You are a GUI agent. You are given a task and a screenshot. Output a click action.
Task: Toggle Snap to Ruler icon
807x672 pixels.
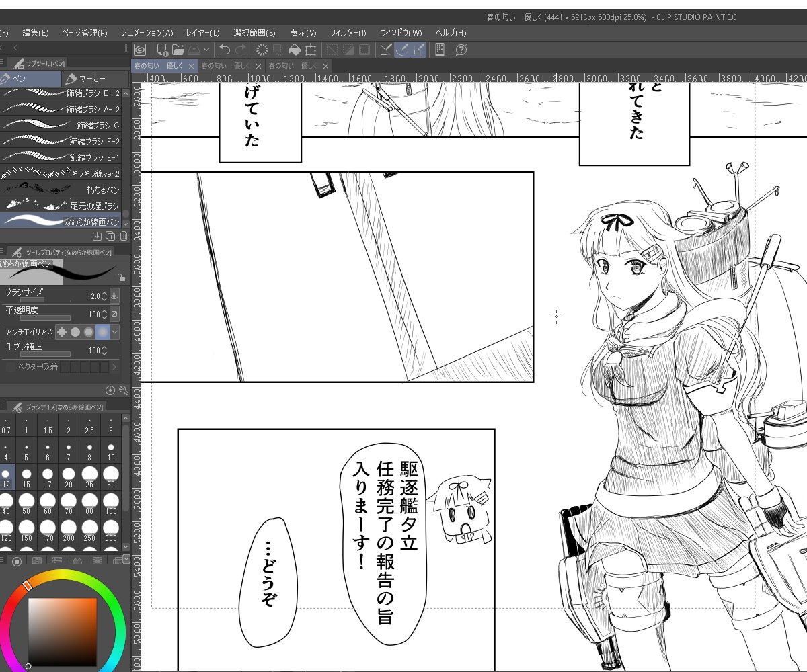coord(386,49)
